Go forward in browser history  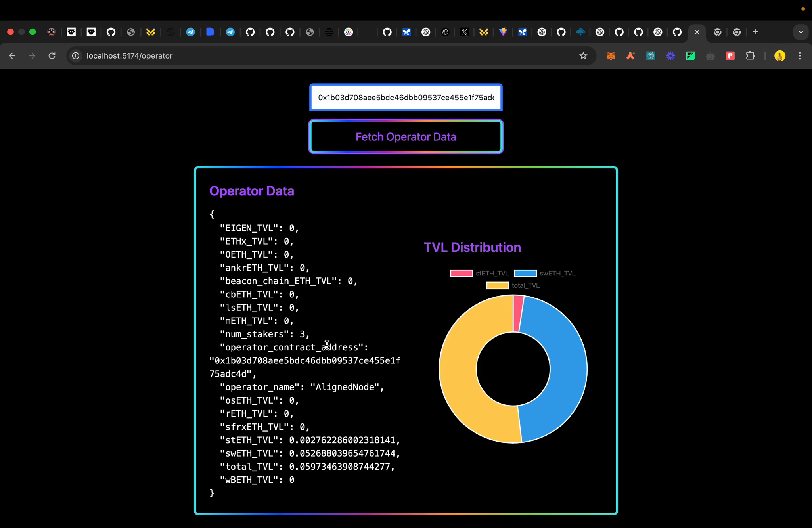32,56
